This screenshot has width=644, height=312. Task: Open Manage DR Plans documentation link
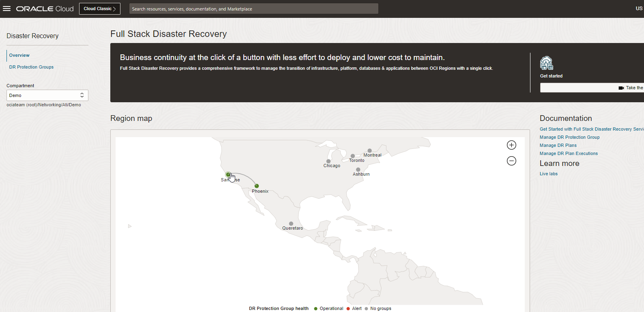[558, 145]
